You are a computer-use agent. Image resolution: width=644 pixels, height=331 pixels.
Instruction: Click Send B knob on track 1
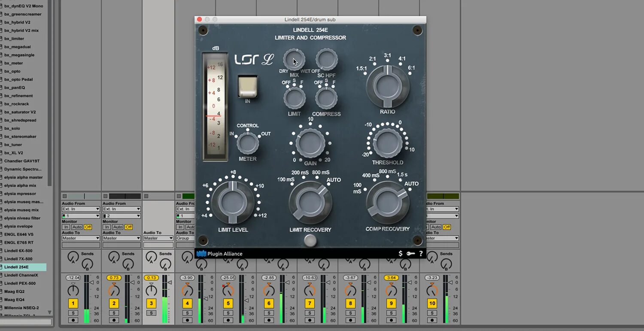pyautogui.click(x=88, y=264)
